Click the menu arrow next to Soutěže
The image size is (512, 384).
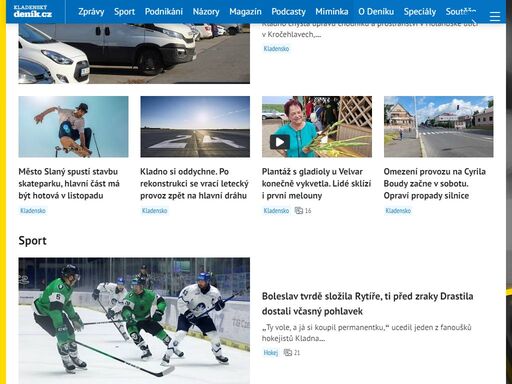[474, 22]
